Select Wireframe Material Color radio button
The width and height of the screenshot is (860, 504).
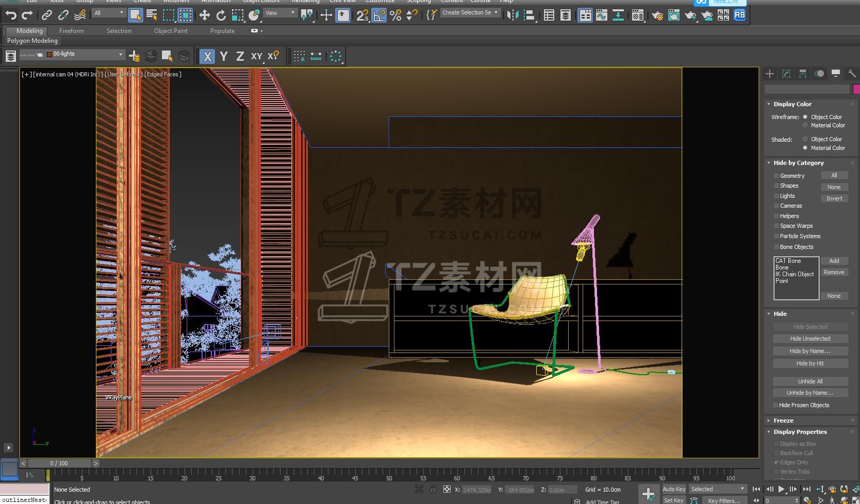point(805,125)
